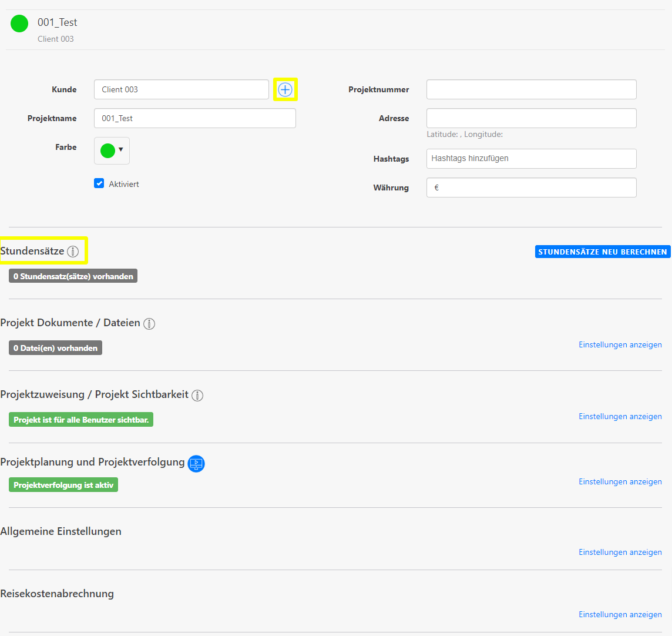This screenshot has width=672, height=636.
Task: Click STUNDENSÄTZE NEU BERECHNEN button
Action: [602, 252]
